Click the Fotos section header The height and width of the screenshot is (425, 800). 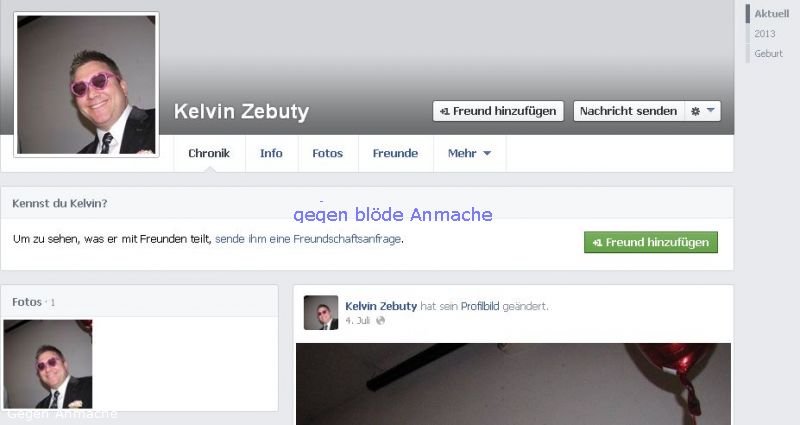(x=27, y=302)
